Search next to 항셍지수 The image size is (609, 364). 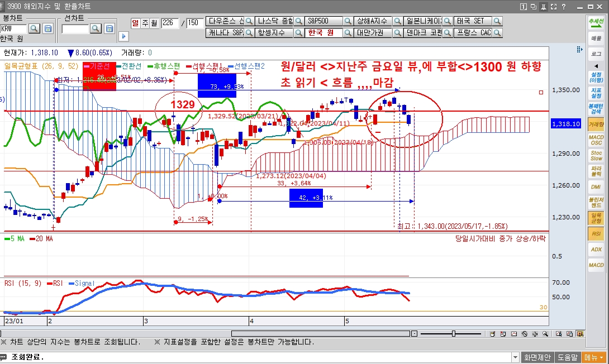tap(299, 33)
